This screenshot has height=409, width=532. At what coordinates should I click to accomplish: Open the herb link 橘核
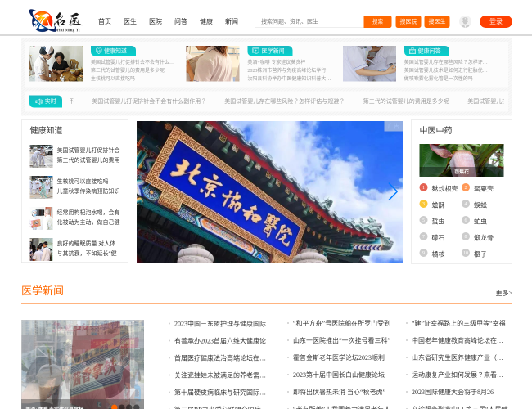(438, 254)
